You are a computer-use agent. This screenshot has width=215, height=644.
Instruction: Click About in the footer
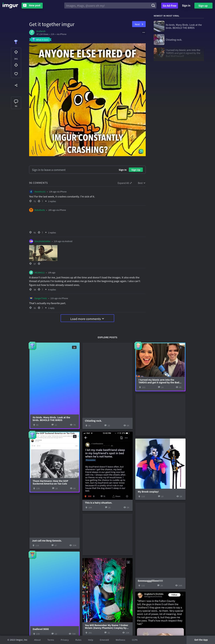[x=37, y=640]
